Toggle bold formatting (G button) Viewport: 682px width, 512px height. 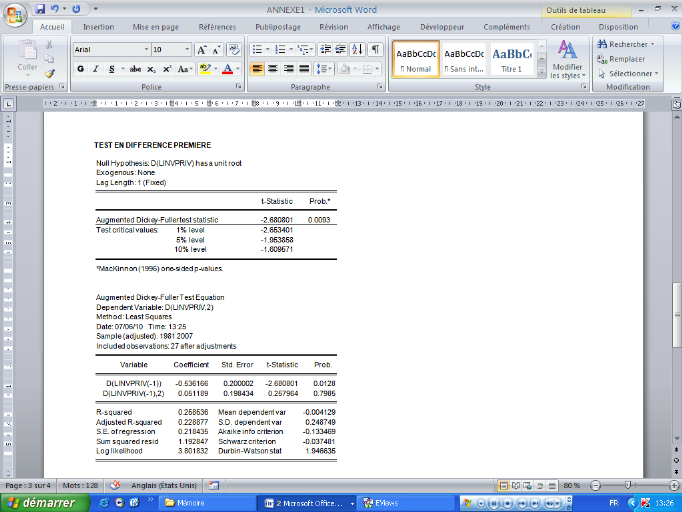tap(80, 69)
